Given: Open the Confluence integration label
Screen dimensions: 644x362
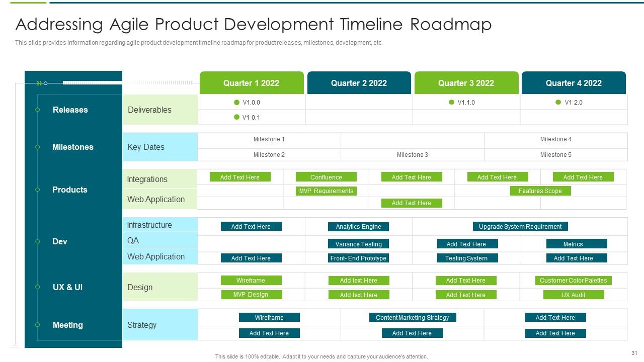Looking at the screenshot, I should coord(326,177).
